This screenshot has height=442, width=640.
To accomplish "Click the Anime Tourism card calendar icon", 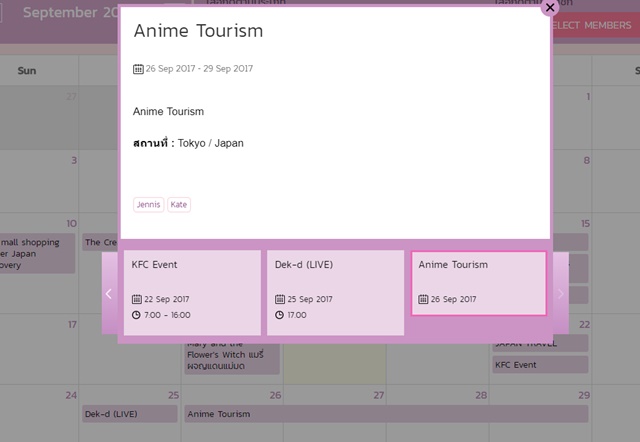I will tap(424, 299).
